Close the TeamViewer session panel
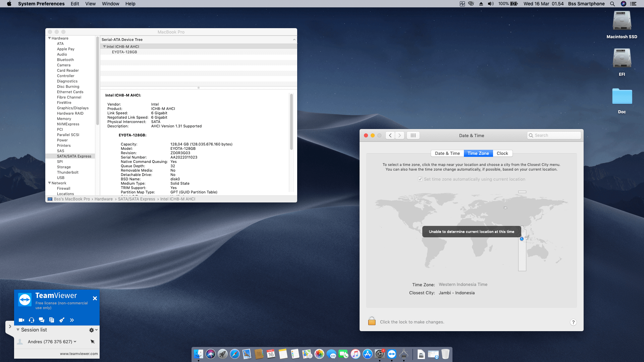 [x=95, y=298]
